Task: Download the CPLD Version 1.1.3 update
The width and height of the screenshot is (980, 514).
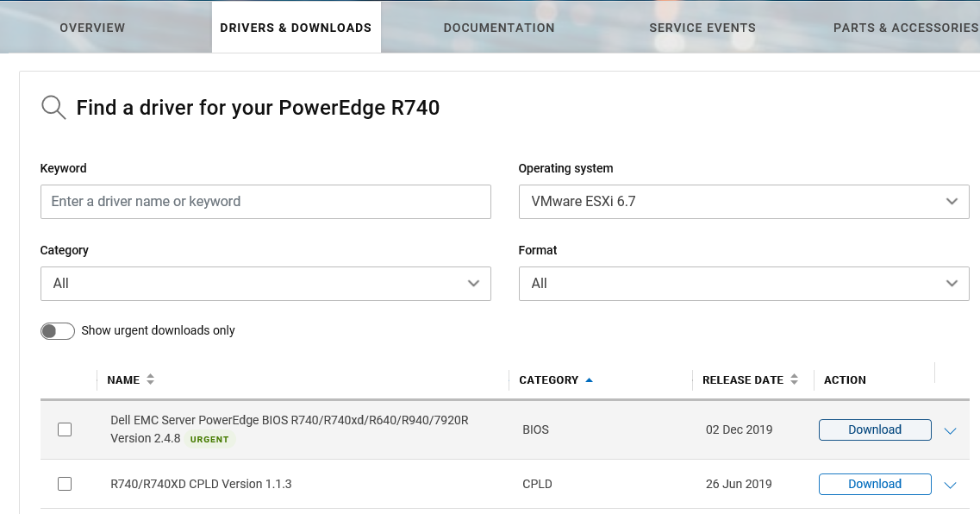Action: 874,484
